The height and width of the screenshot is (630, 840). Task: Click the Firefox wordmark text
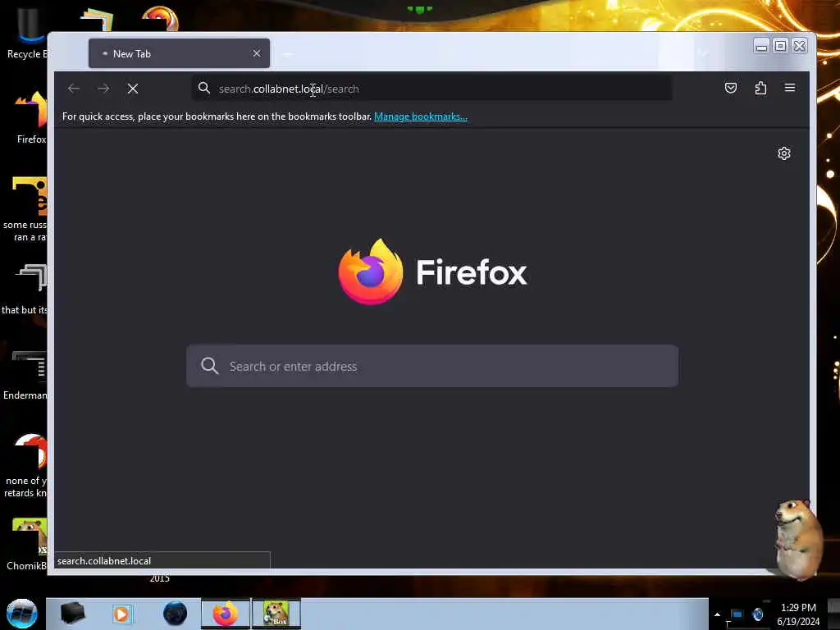[472, 272]
